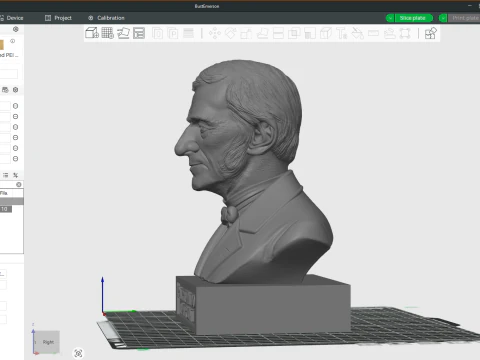Click the bed type info icon
Viewport: 480px width, 360px height.
pos(13,41)
